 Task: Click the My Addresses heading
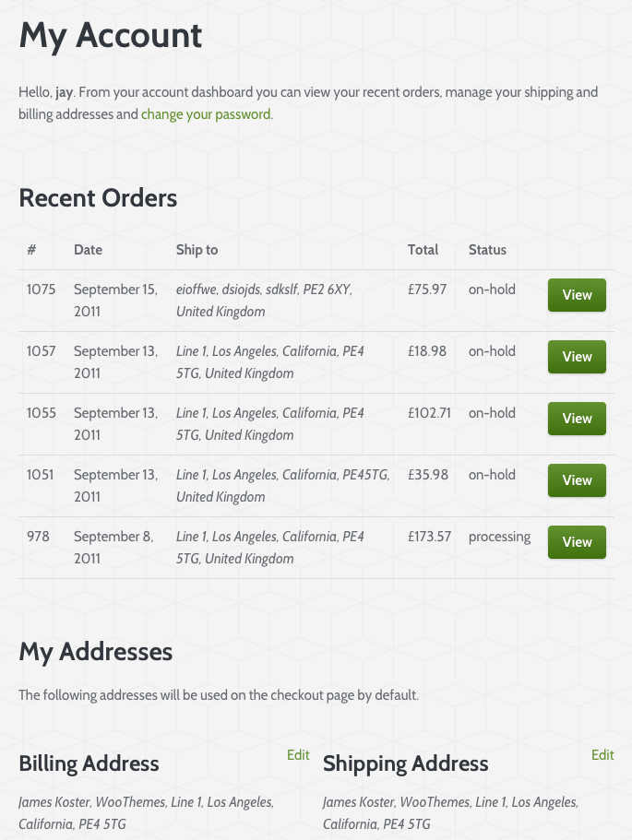point(96,652)
